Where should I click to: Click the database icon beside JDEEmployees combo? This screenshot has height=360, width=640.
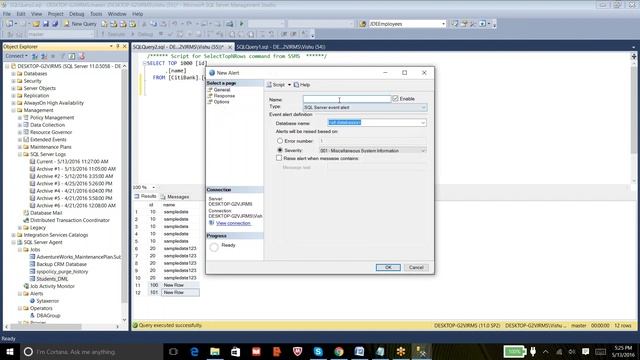click(x=362, y=24)
